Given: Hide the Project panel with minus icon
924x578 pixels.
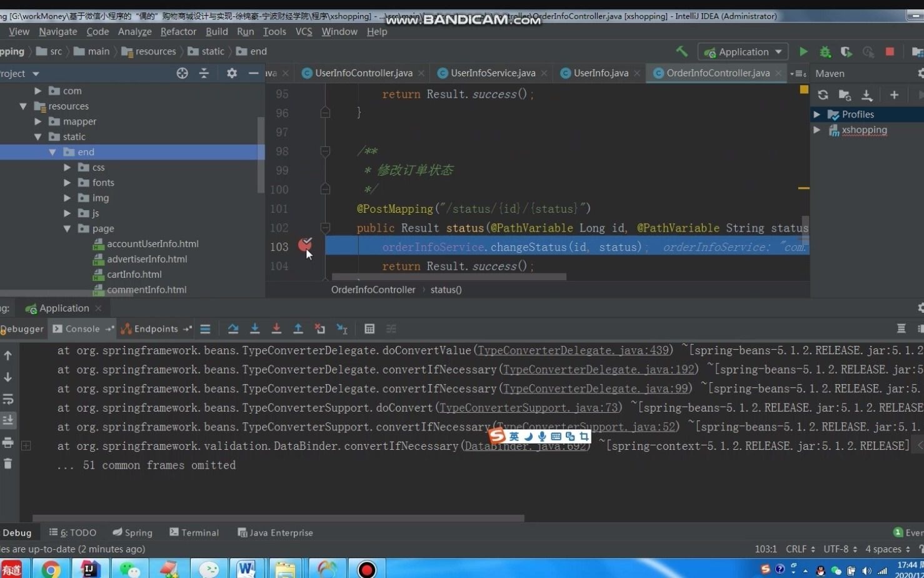Looking at the screenshot, I should pos(253,73).
